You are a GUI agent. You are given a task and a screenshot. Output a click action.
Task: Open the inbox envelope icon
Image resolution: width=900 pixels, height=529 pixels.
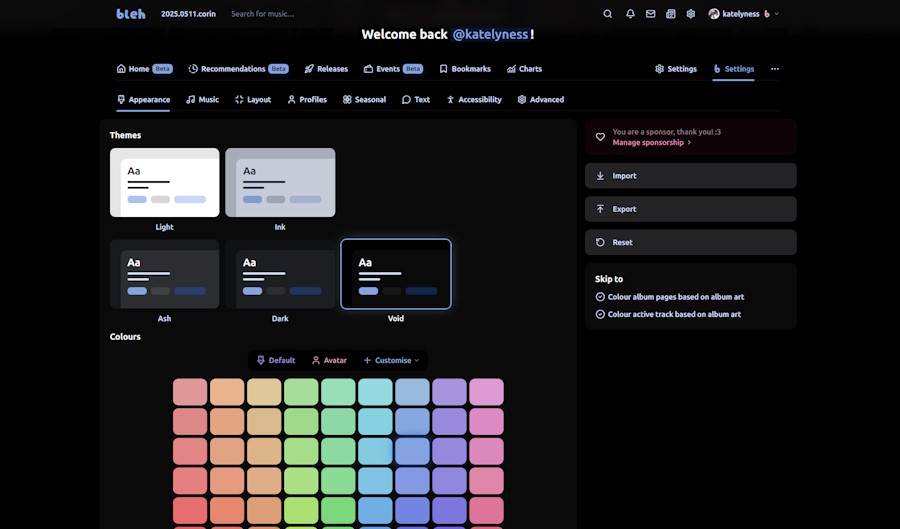click(x=650, y=14)
